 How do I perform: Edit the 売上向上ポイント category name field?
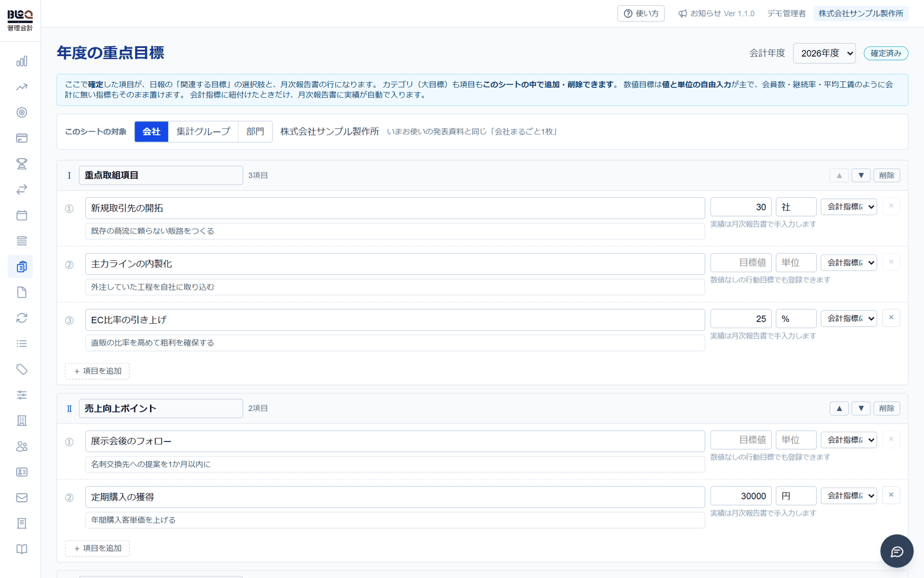click(x=161, y=409)
